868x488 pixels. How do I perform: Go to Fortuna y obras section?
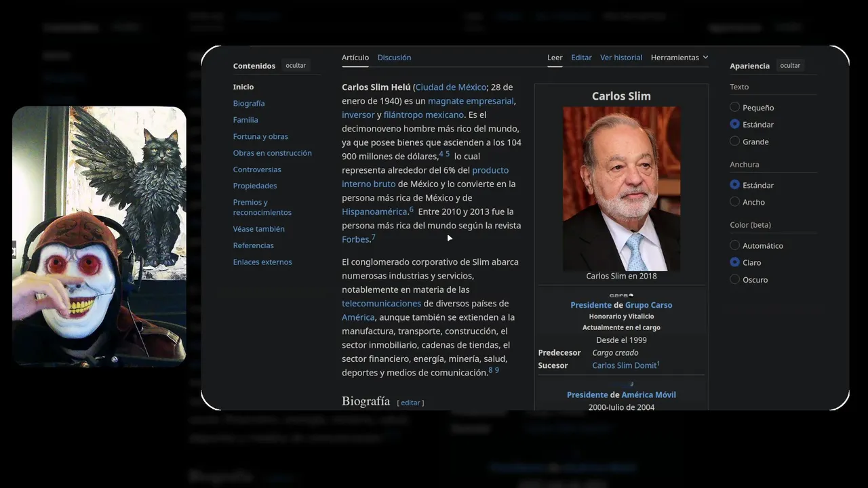(260, 136)
